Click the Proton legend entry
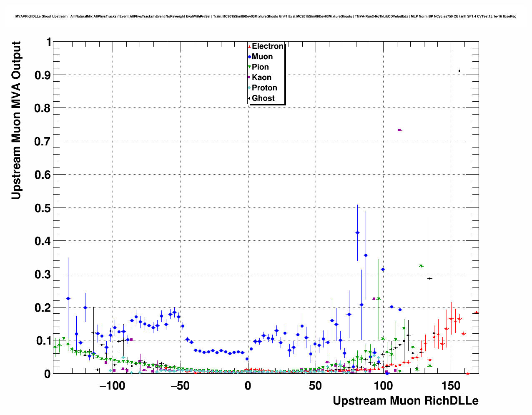Image resolution: width=532 pixels, height=415 pixels. pos(263,88)
